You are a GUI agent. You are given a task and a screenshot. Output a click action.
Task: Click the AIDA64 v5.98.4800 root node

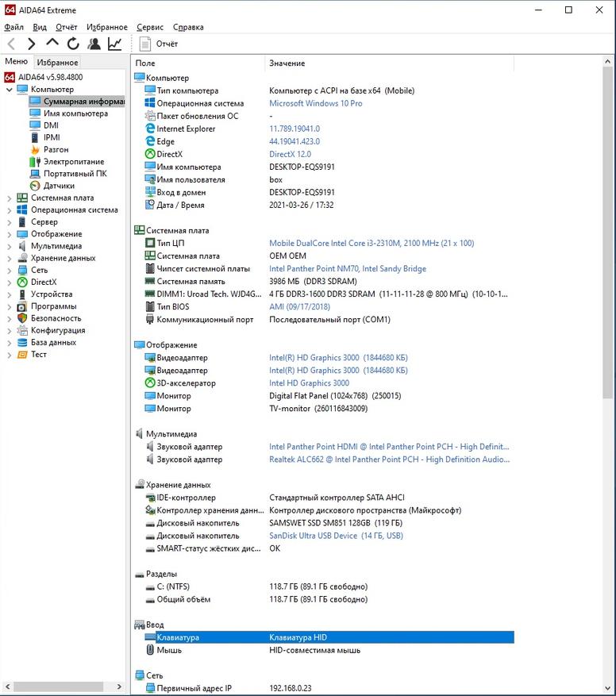pyautogui.click(x=44, y=77)
